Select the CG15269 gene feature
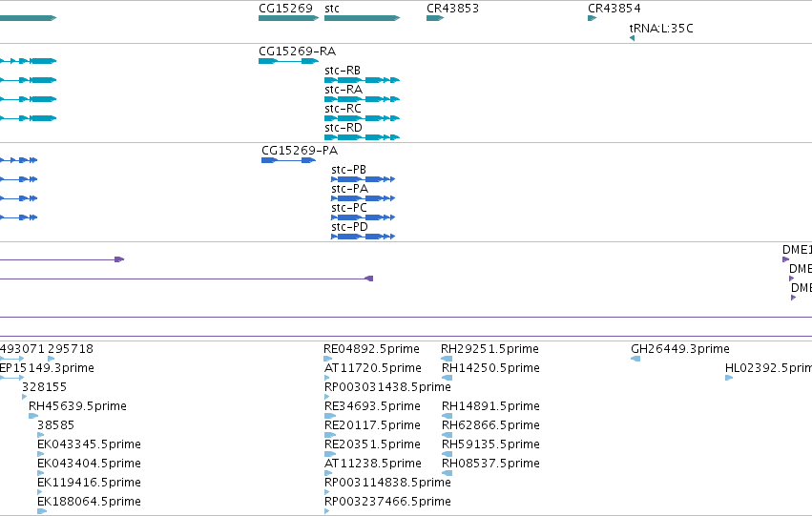Image resolution: width=812 pixels, height=516 pixels. [x=288, y=18]
